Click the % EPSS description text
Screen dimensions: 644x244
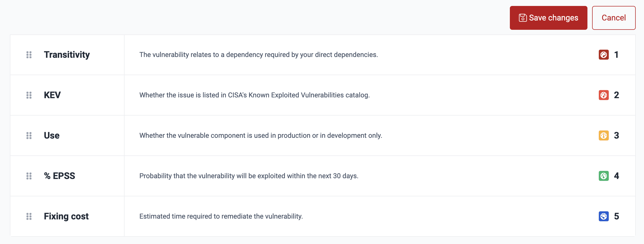pos(249,176)
